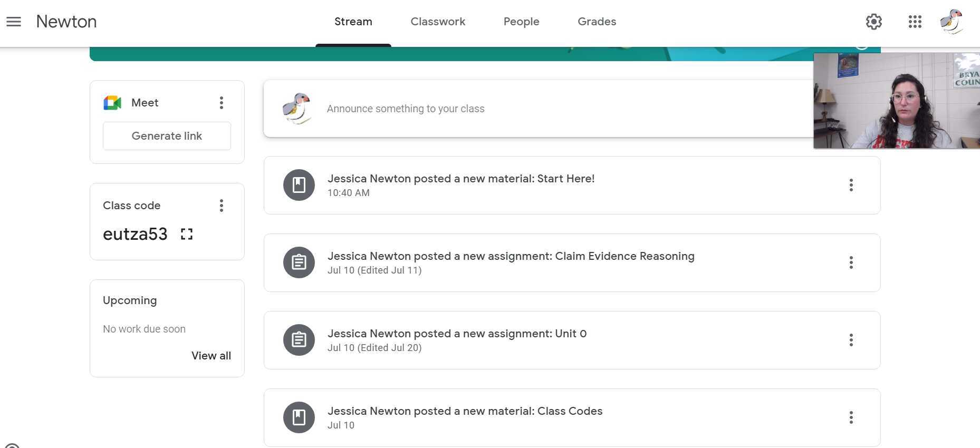Click Claim Evidence Reasoning assignment icon
Viewport: 980px width, 448px height.
pos(299,262)
